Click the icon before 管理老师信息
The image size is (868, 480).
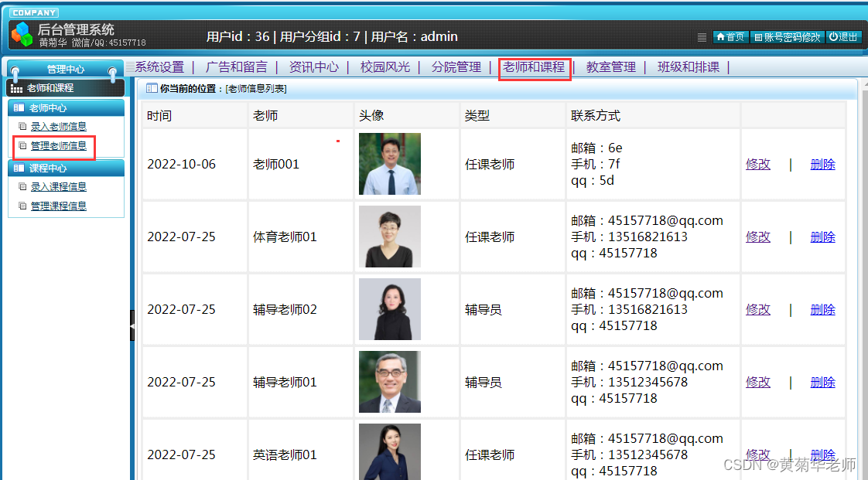click(x=22, y=145)
